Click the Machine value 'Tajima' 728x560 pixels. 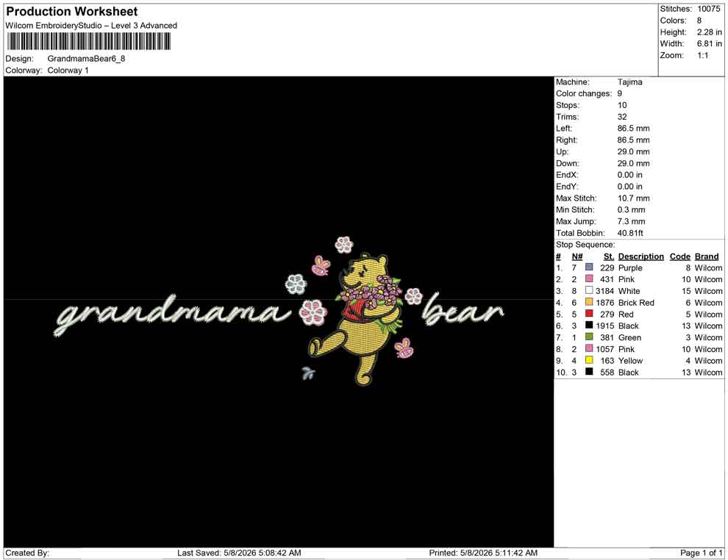629,82
